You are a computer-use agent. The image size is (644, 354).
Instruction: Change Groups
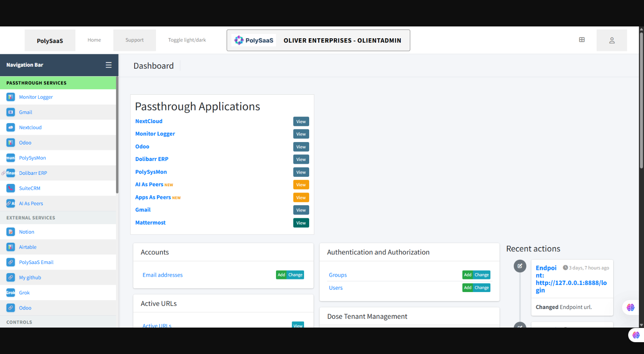482,275
